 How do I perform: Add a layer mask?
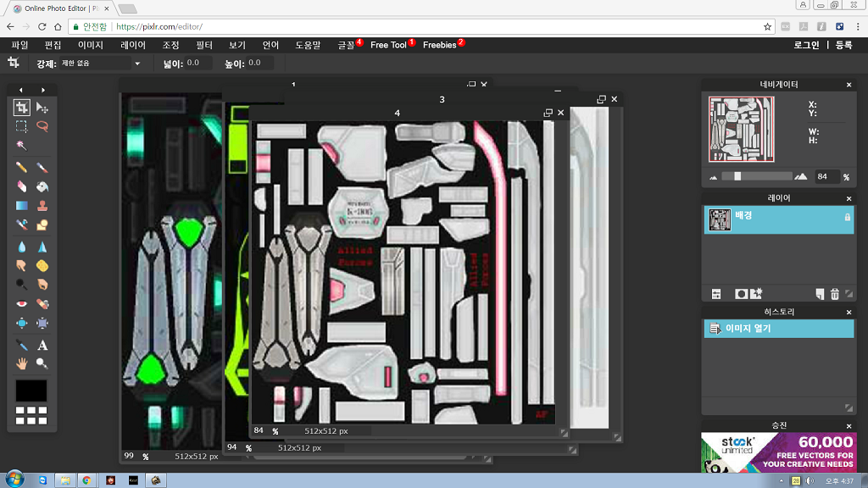(741, 294)
